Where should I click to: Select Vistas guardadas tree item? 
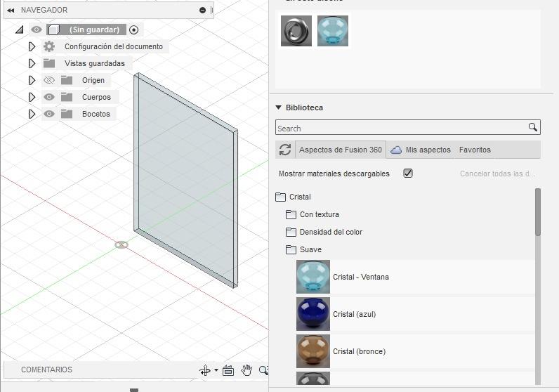tap(95, 63)
